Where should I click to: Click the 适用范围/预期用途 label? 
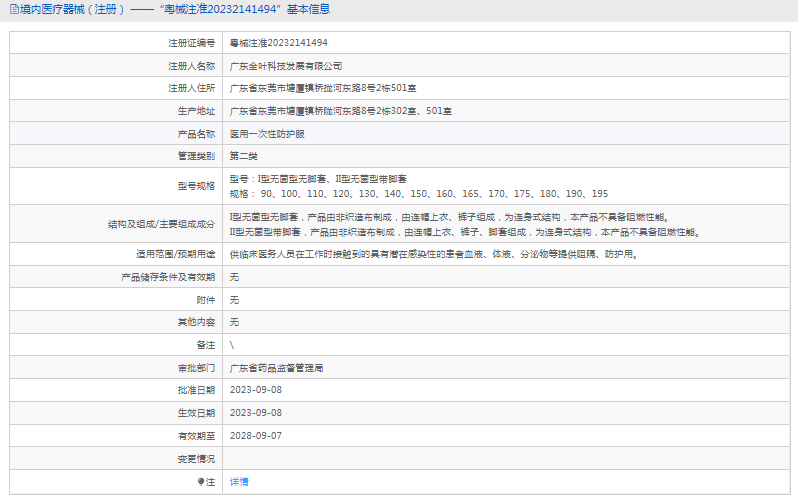click(176, 254)
